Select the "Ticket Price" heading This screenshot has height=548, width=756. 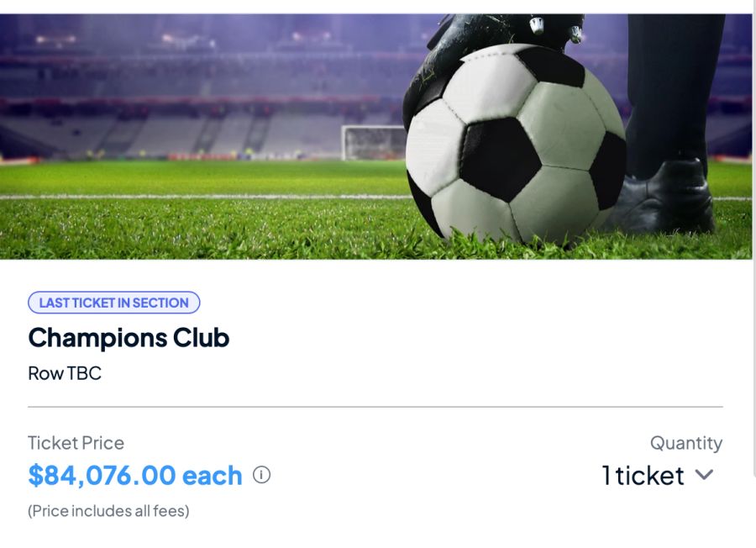[x=76, y=442]
